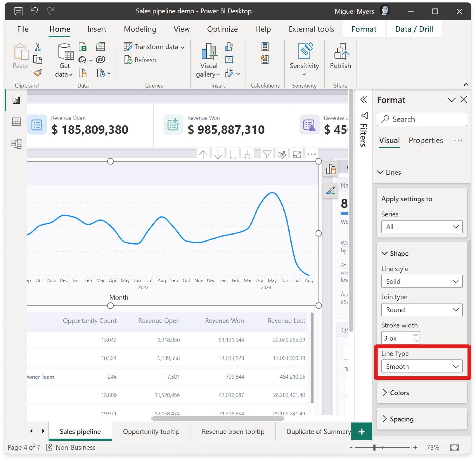Open the Get data button
The width and height of the screenshot is (476, 461).
click(65, 60)
